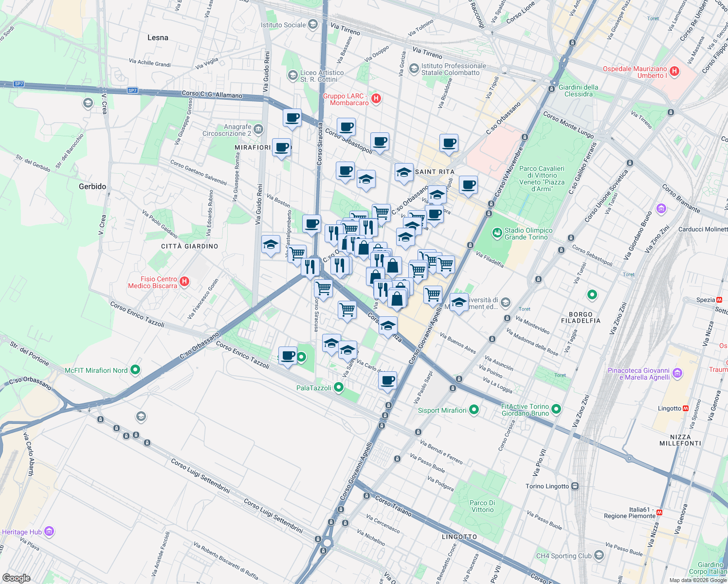Viewport: 728px width, 584px height.
Task: Open the Italia61 metro station icon
Action: 660,512
